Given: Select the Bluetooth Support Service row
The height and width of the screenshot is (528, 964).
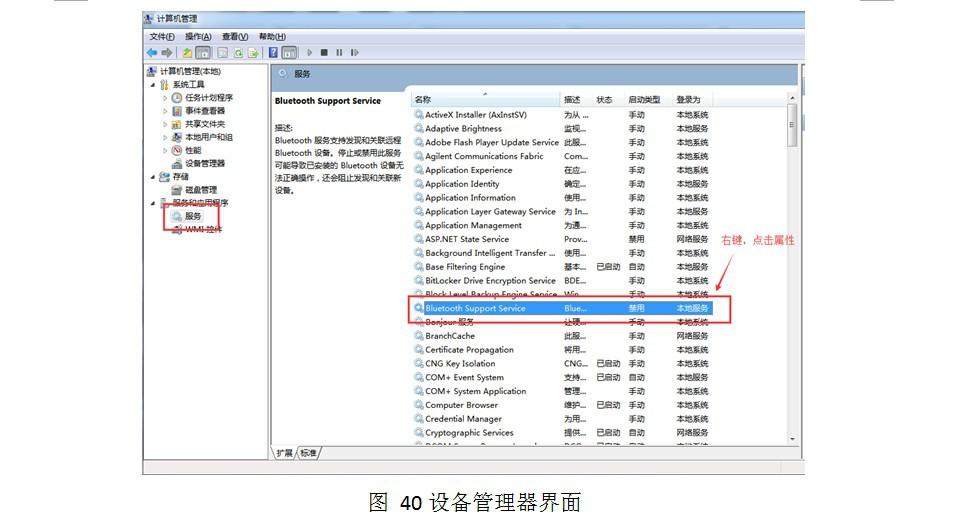Looking at the screenshot, I should 475,308.
